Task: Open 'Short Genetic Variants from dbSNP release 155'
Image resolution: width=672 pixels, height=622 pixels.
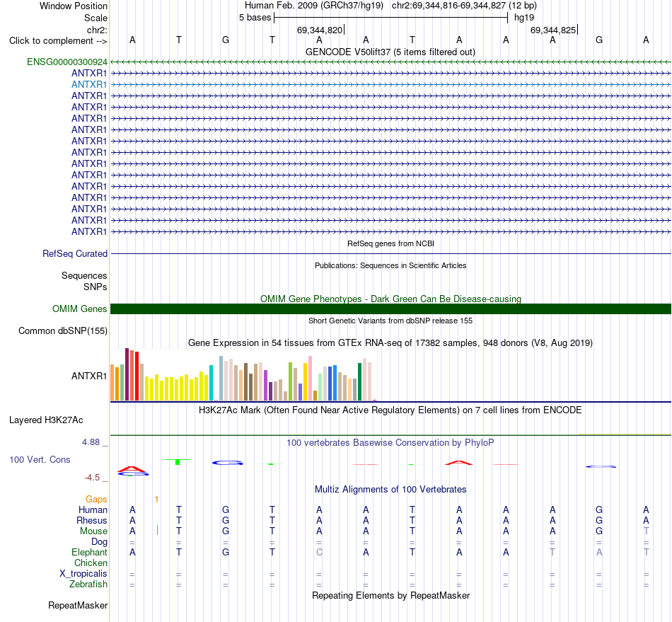Action: tap(390, 321)
